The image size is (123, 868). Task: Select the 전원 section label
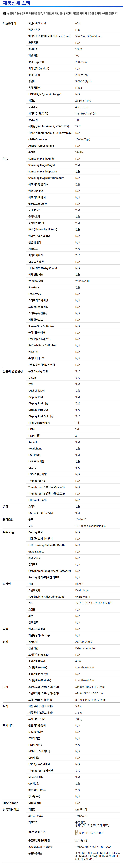[5, 642]
